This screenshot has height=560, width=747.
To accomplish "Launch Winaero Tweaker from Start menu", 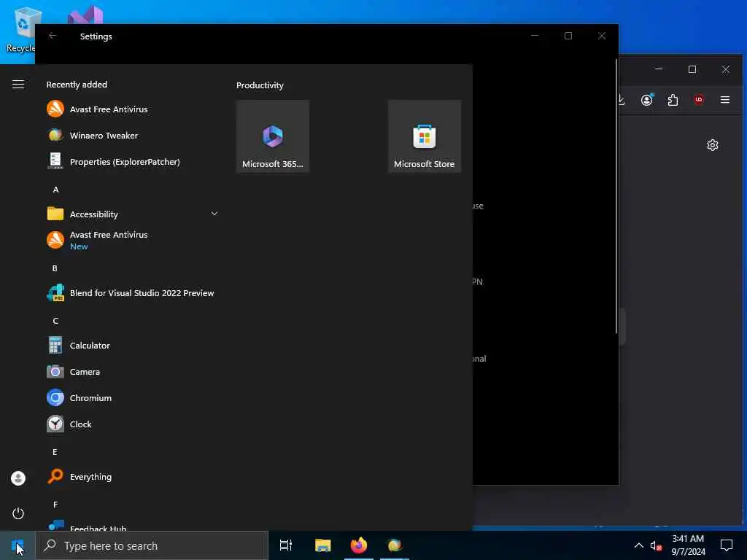I will [131, 135].
